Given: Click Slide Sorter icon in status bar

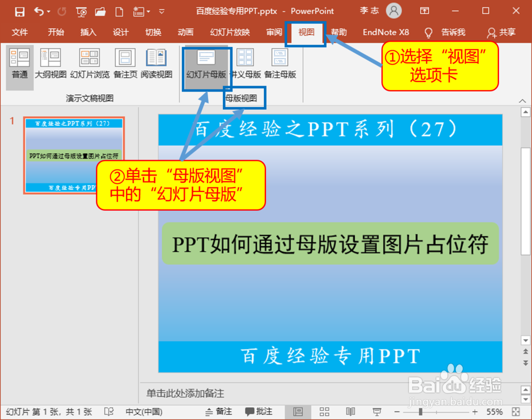Looking at the screenshot, I should click(325, 412).
